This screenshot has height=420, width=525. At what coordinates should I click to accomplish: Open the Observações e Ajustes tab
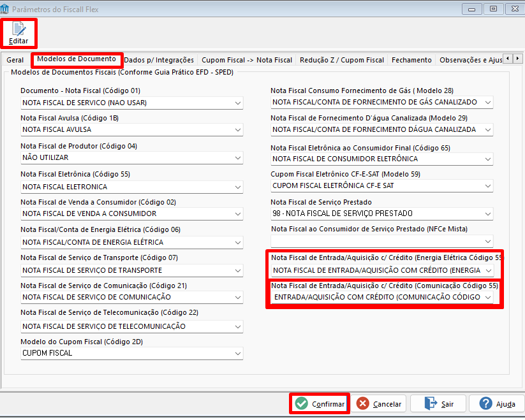470,60
